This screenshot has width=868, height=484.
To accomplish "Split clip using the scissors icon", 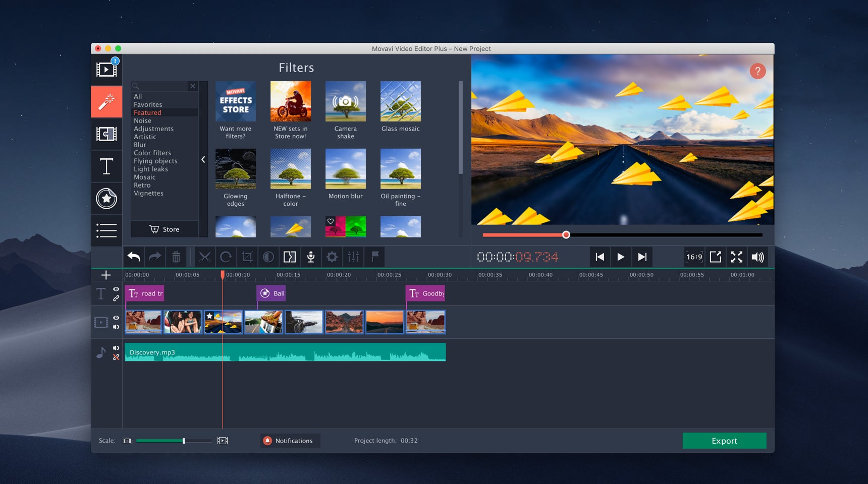I will click(205, 257).
